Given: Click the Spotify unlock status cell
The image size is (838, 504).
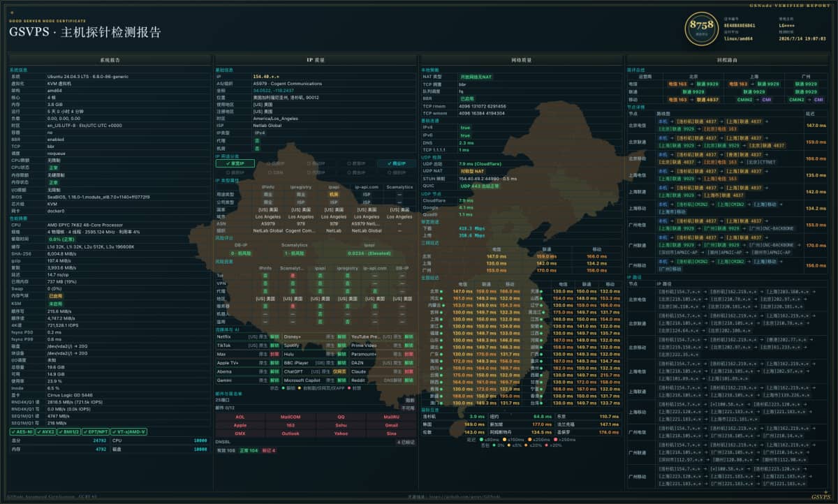Looking at the screenshot, I should (x=315, y=345).
